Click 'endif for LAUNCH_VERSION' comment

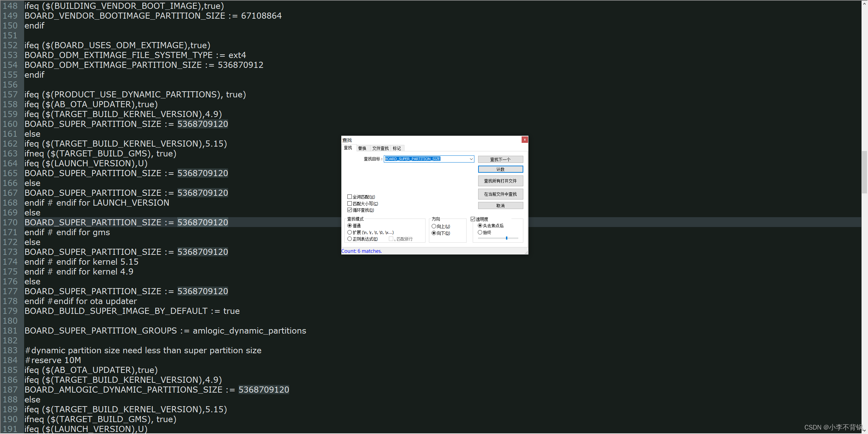(113, 203)
